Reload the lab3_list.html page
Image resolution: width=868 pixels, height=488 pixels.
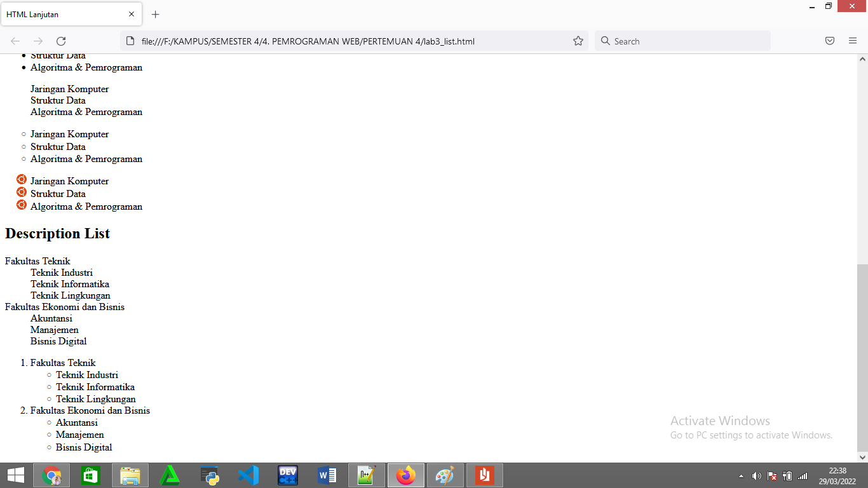click(x=61, y=41)
